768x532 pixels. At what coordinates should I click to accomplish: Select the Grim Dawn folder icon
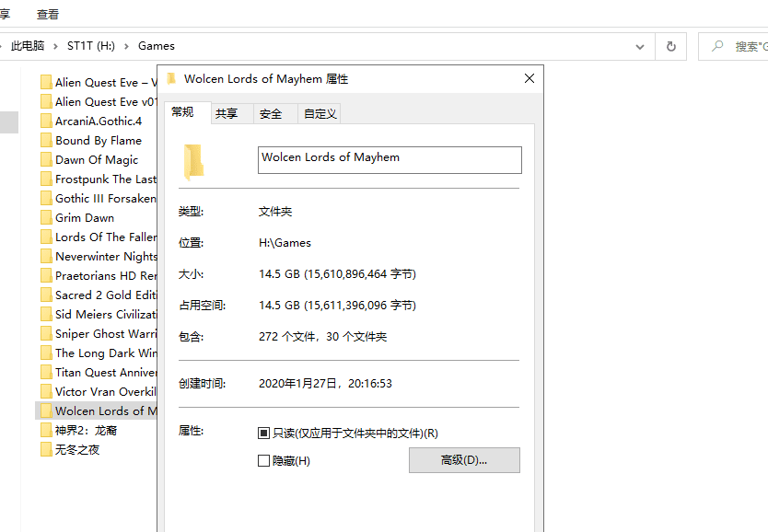(47, 218)
